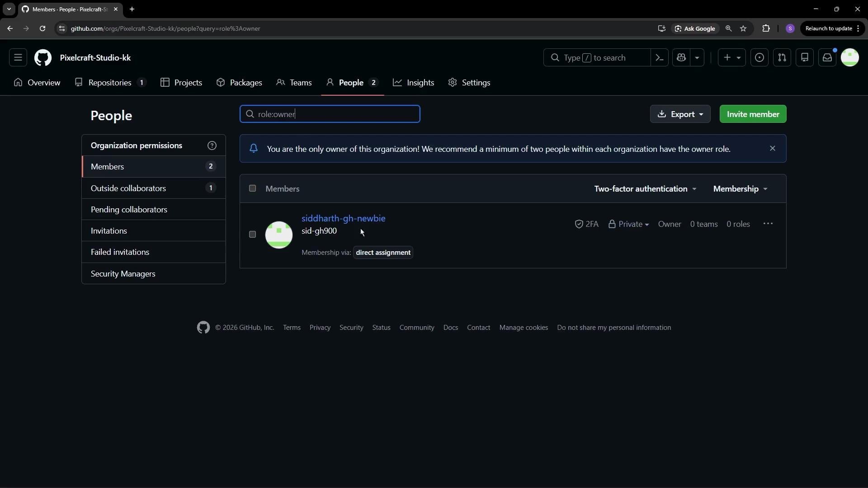Open the Status footer link
Image resolution: width=868 pixels, height=488 pixels.
381,328
